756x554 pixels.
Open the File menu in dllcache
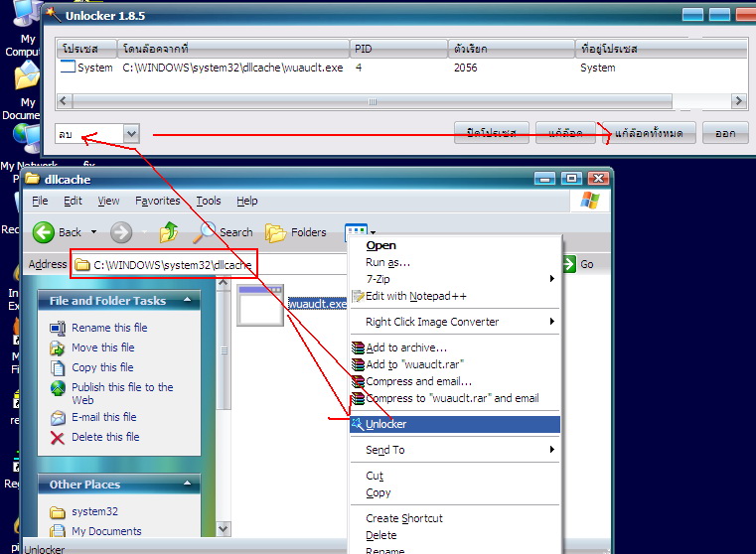[x=40, y=201]
